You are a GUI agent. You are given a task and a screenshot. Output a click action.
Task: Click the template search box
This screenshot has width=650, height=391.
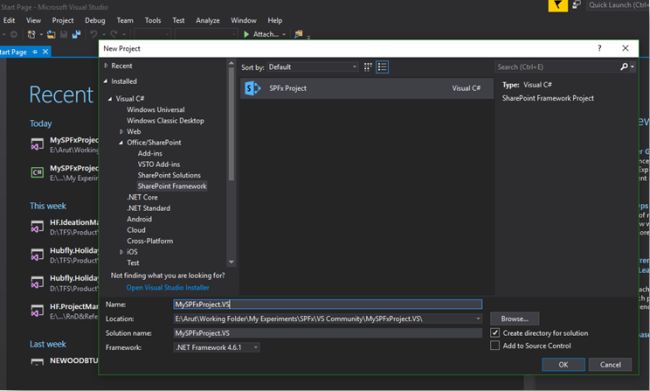pos(556,67)
